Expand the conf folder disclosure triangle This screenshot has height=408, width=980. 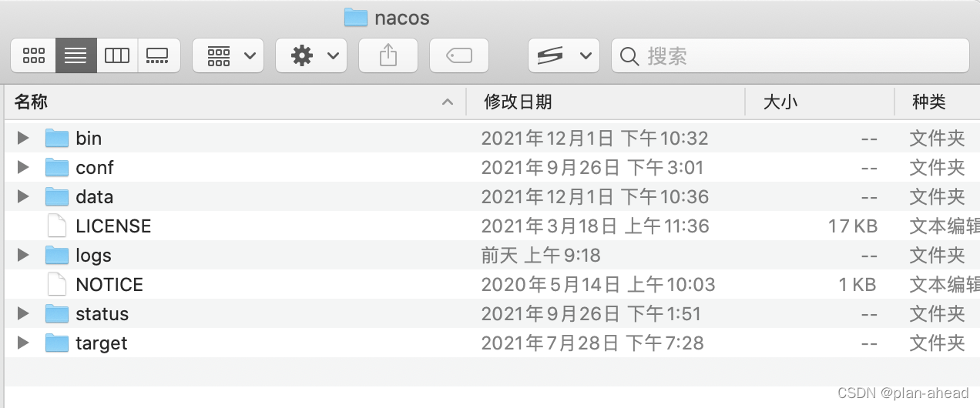coord(23,167)
